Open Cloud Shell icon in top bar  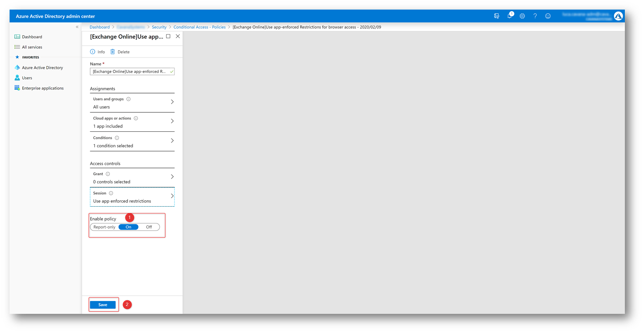click(x=497, y=16)
